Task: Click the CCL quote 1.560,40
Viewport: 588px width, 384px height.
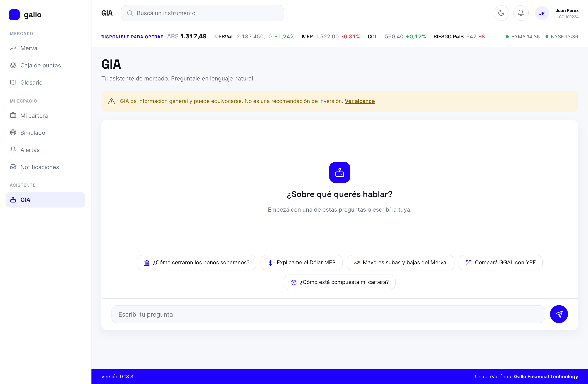Action: (392, 37)
